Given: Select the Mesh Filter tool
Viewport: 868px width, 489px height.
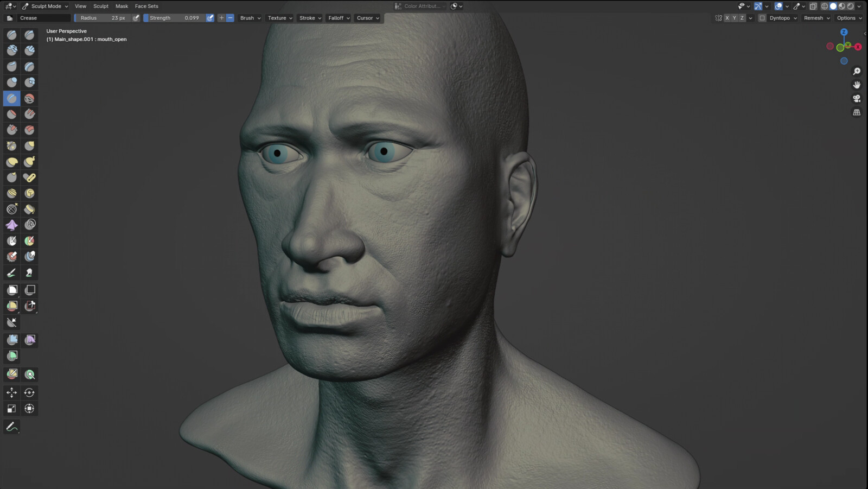Looking at the screenshot, I should pos(12,340).
